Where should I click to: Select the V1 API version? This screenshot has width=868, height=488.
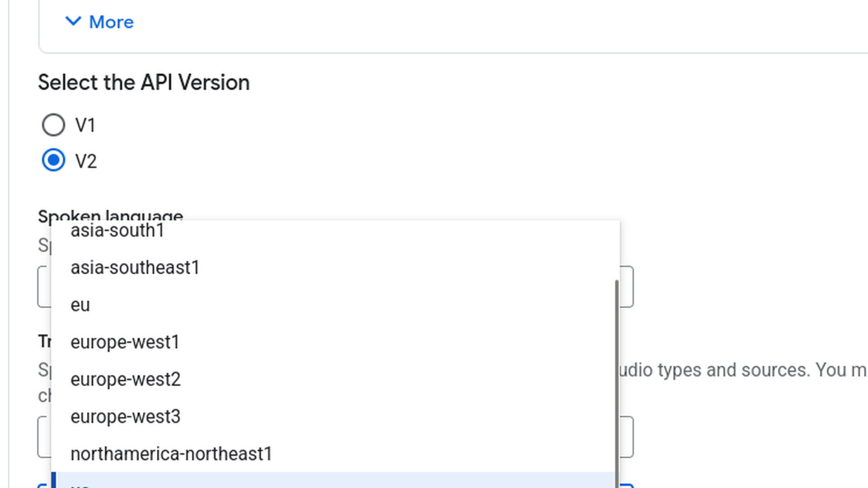(x=53, y=125)
